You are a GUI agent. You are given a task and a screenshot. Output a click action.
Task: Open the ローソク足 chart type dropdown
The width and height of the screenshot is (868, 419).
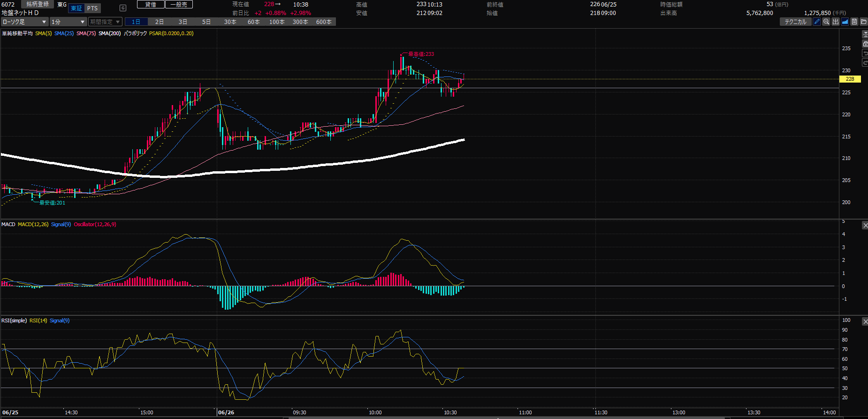click(x=25, y=22)
